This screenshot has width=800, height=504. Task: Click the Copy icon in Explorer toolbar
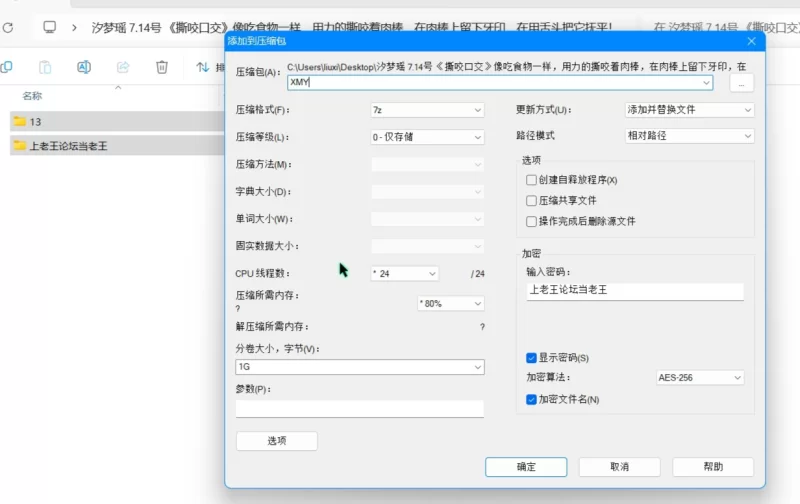pos(7,67)
